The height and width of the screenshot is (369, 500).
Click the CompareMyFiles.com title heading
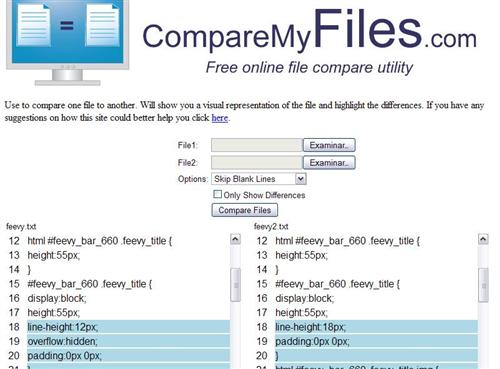(310, 31)
